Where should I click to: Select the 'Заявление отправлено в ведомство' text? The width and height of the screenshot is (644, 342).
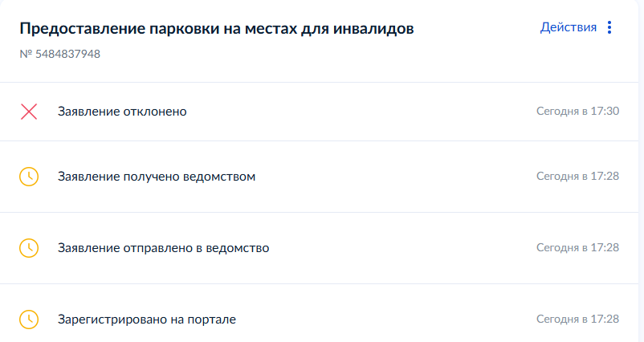164,248
